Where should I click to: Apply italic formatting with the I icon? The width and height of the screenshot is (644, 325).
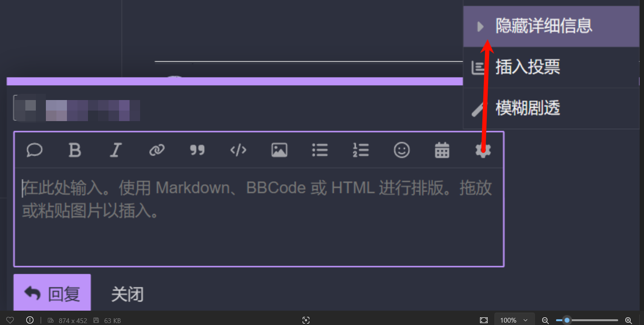[115, 150]
